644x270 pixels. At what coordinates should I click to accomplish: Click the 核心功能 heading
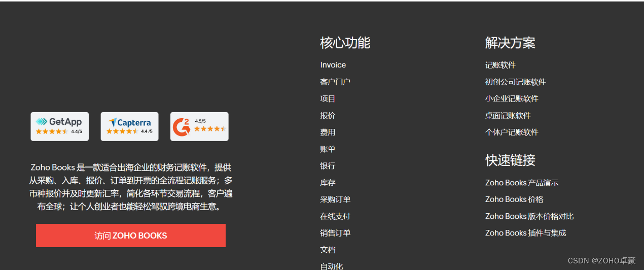coord(345,43)
